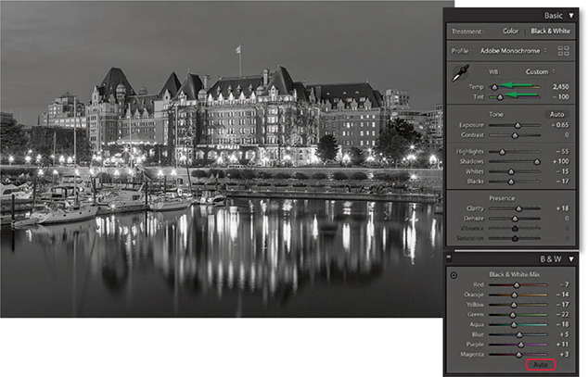
Task: Click the Orange mix value -14
Action: (x=563, y=295)
